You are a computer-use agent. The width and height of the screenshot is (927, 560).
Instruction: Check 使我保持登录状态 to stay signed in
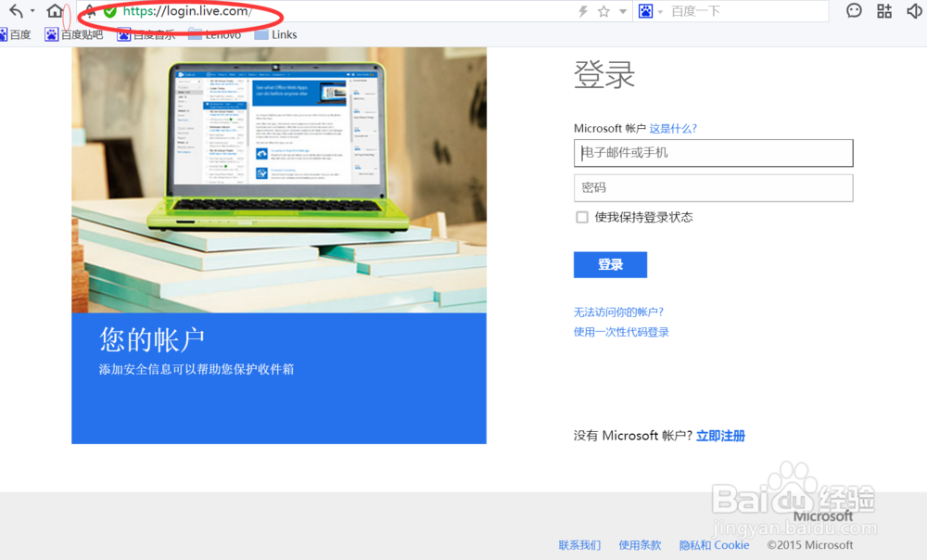point(582,217)
